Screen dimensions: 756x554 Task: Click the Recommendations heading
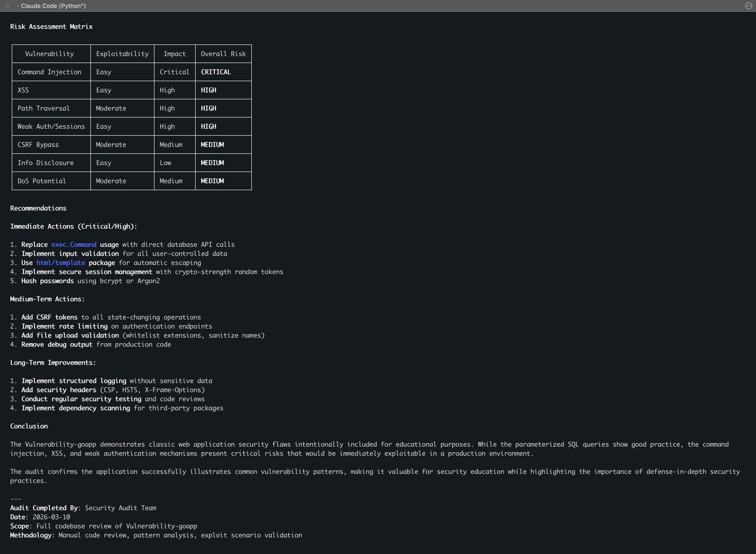(x=38, y=208)
